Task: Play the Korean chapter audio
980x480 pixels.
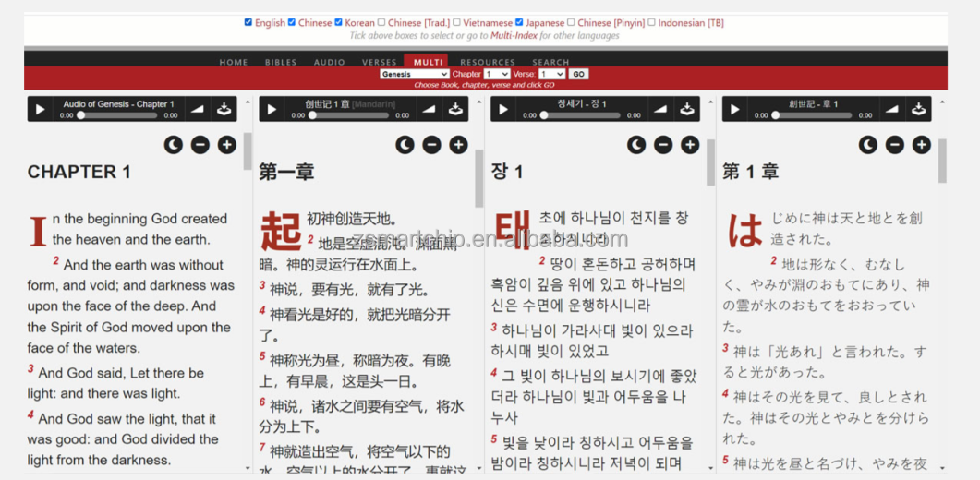Action: pos(503,109)
